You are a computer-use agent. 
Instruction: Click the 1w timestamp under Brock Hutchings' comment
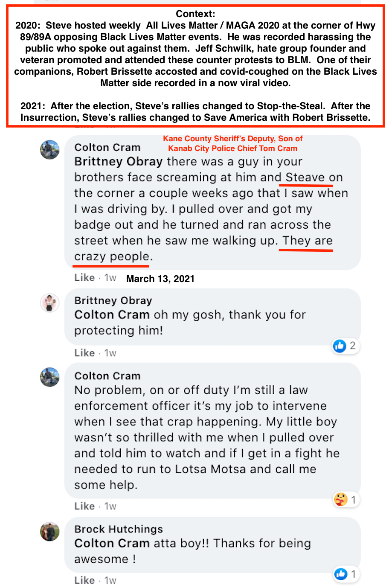pyautogui.click(x=110, y=580)
